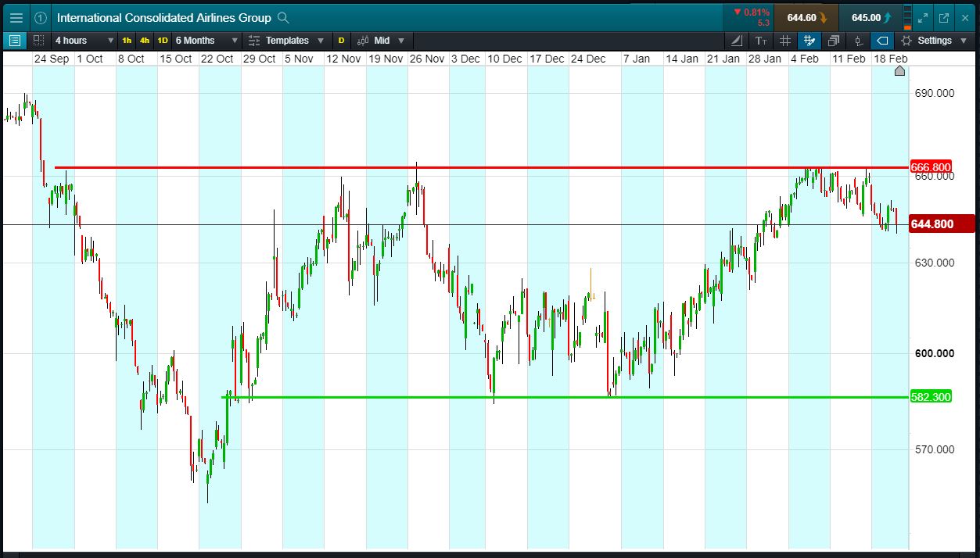Open the detach chart popout icon
980x558 pixels.
944,17
